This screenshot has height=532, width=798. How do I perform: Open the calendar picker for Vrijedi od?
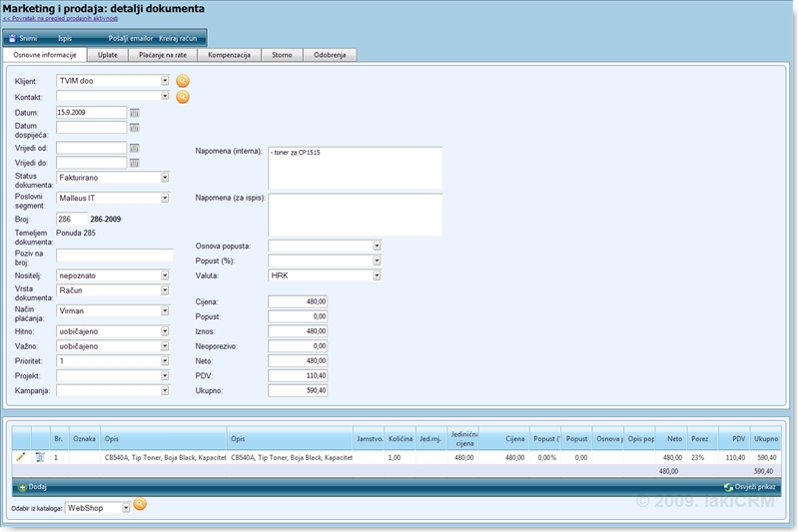click(x=135, y=149)
